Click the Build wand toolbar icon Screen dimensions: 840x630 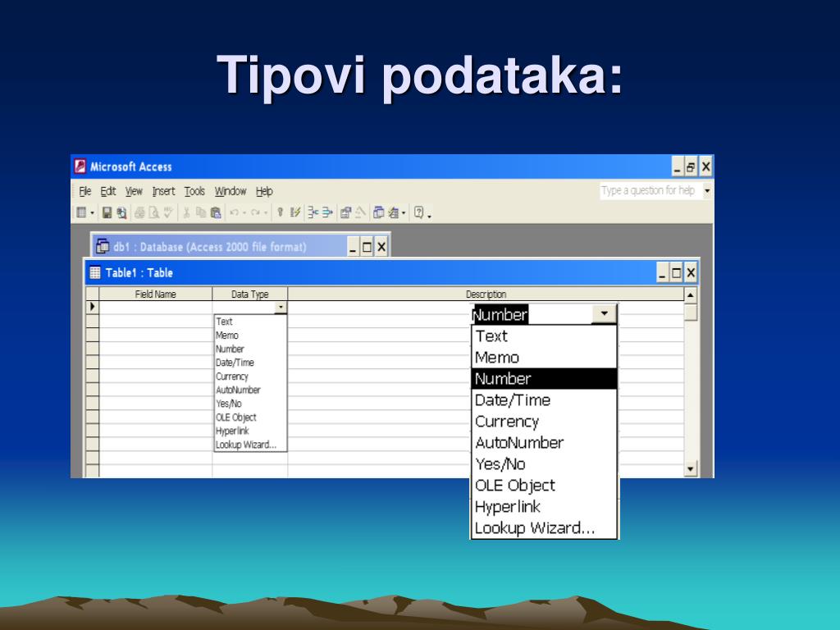tap(361, 212)
